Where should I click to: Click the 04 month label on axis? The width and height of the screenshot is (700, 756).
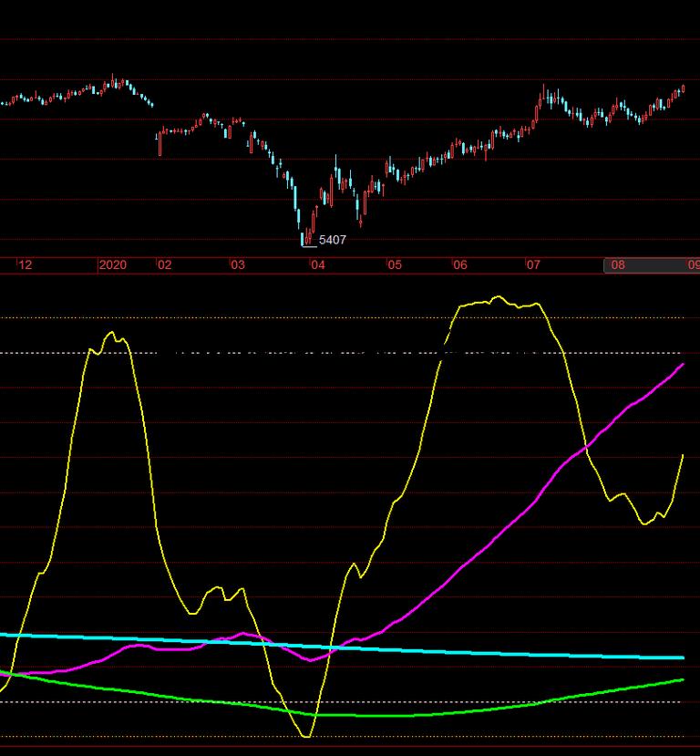click(x=317, y=265)
